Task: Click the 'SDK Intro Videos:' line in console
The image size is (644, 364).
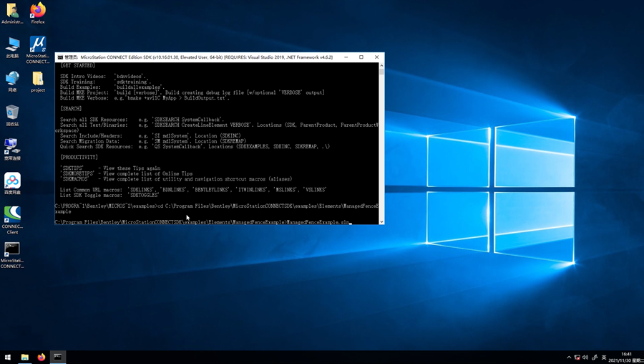Action: click(103, 76)
